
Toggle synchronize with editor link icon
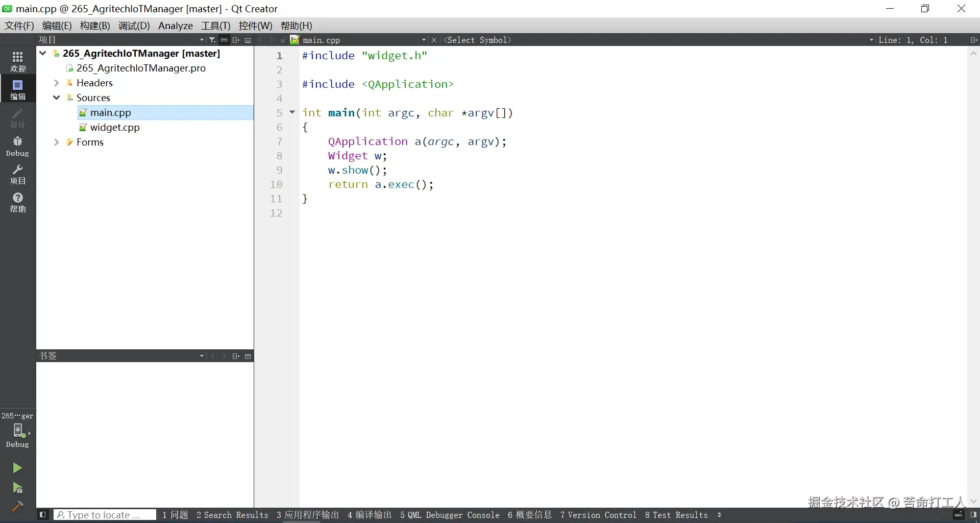224,40
